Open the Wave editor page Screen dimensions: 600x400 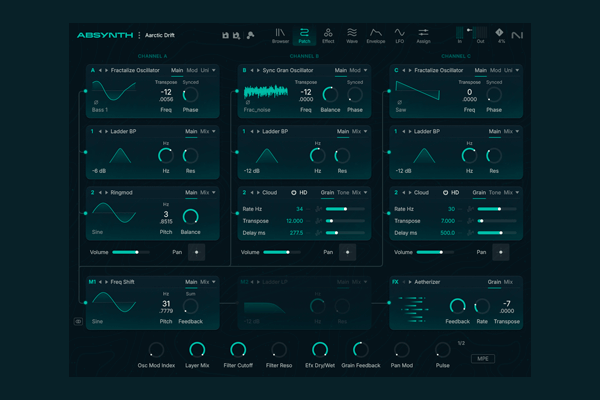(x=352, y=36)
